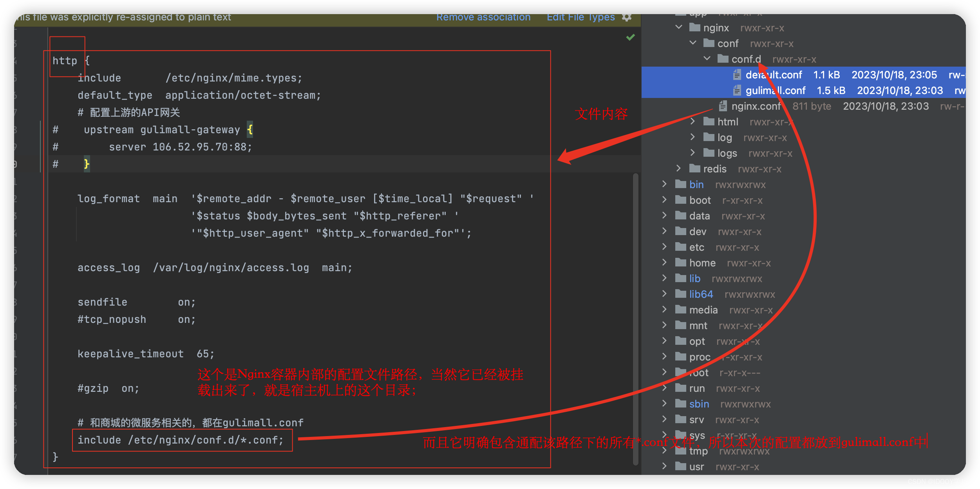Expand the mnt folder chevron
The image size is (980, 489).
665,325
